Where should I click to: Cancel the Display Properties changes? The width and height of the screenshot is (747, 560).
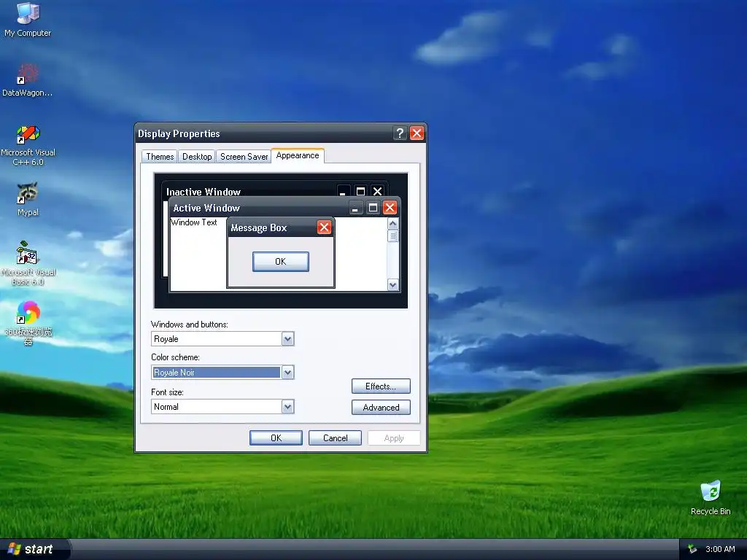(x=335, y=438)
